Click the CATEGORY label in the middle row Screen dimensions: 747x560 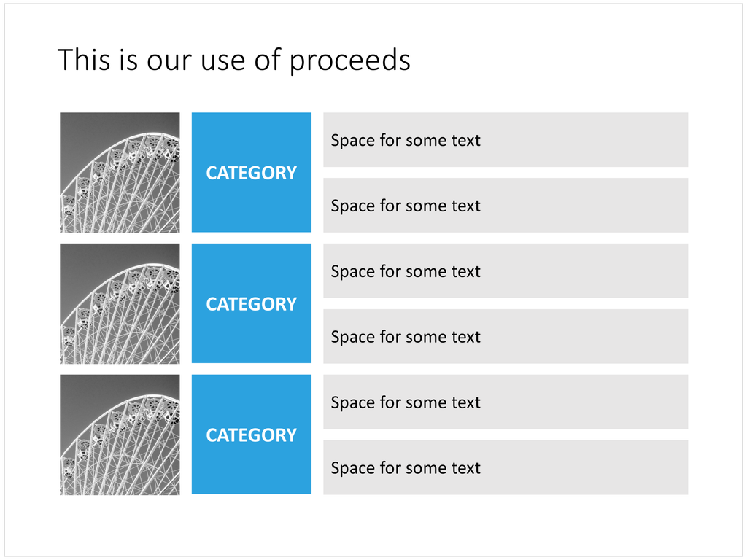[252, 304]
